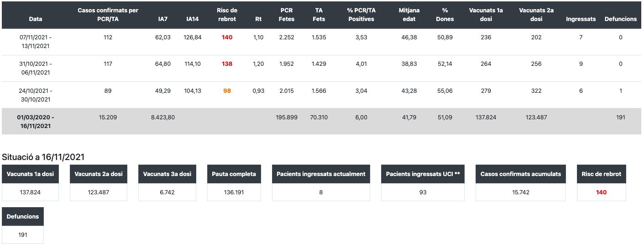Screen dimensions: 644x246
Task: Select the 01/03/2020 - 16/11/2021 totals row
Action: coord(36,122)
